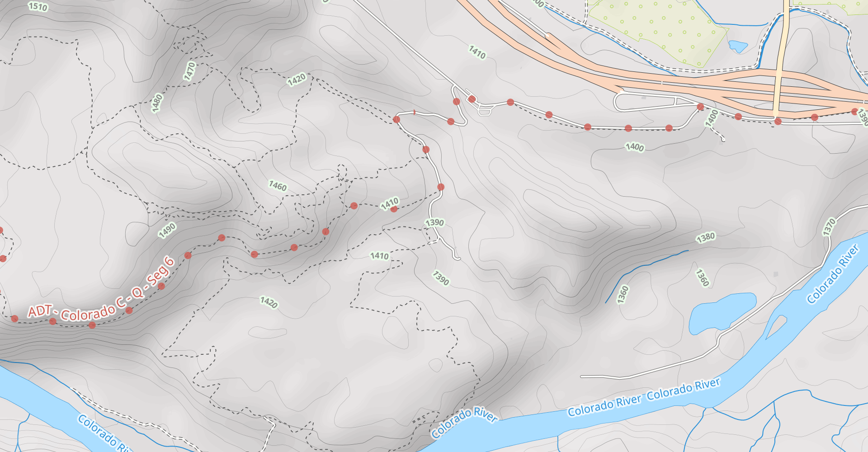868x452 pixels.
Task: Click the 1420 label directly south of the ADT trail
Action: pyautogui.click(x=269, y=302)
